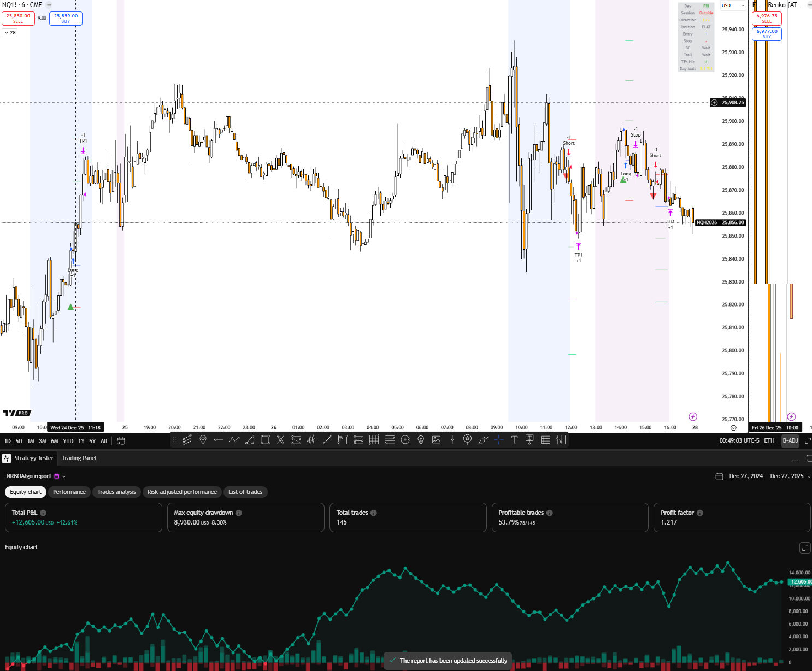This screenshot has height=671, width=812.
Task: Click the image insertion tool icon
Action: tap(436, 440)
